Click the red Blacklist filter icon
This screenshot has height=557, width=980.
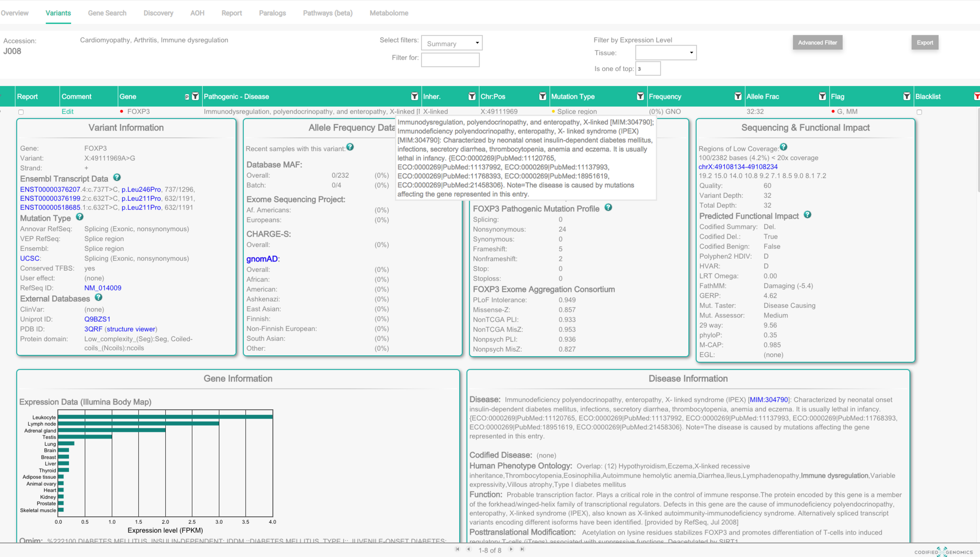tap(976, 96)
